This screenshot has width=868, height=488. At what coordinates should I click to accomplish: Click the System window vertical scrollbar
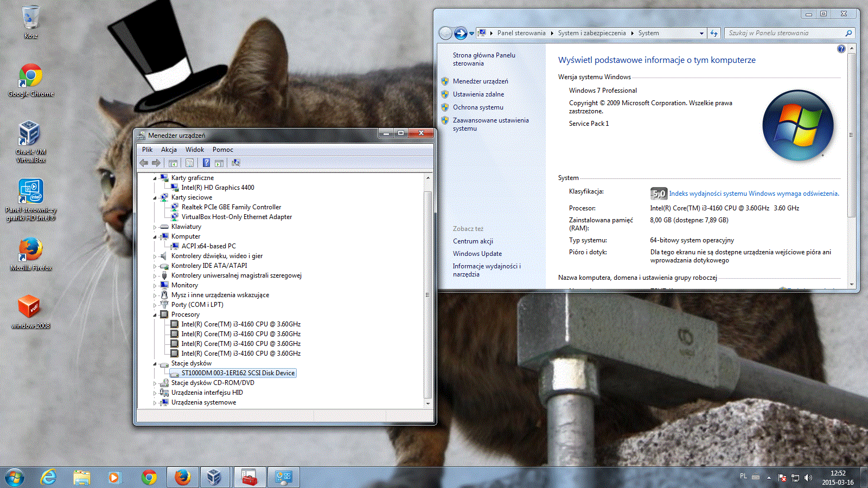(x=851, y=166)
